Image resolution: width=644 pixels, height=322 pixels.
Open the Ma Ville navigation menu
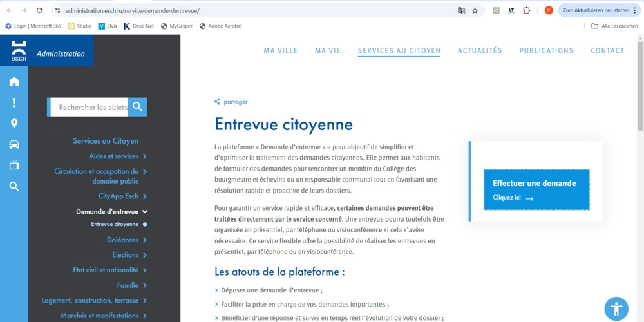(x=281, y=51)
